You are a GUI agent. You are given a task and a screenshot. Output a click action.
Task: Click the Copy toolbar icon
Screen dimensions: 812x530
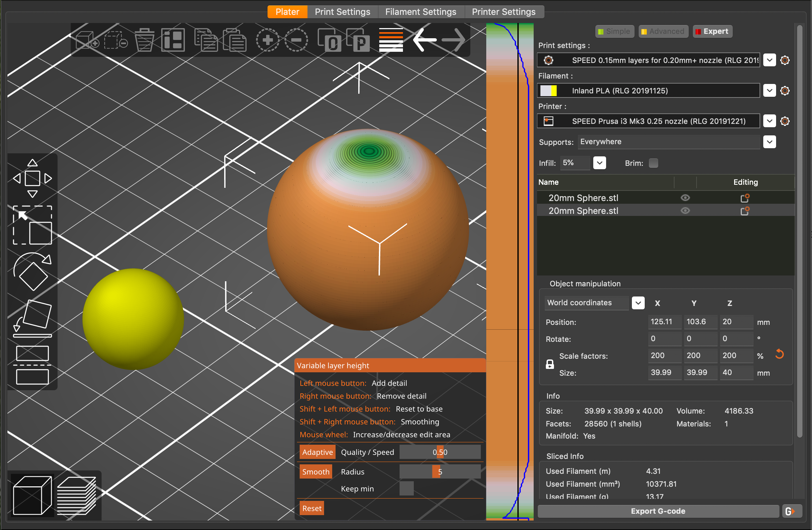coord(206,40)
